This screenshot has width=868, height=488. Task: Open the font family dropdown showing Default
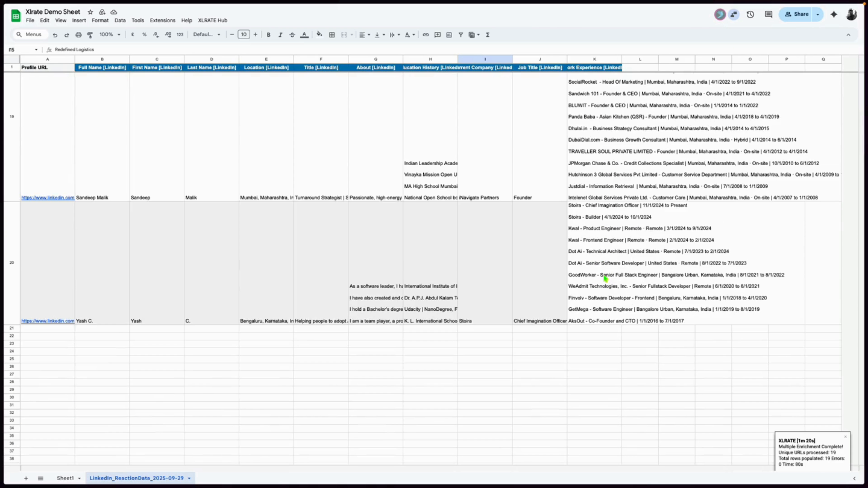[207, 34]
